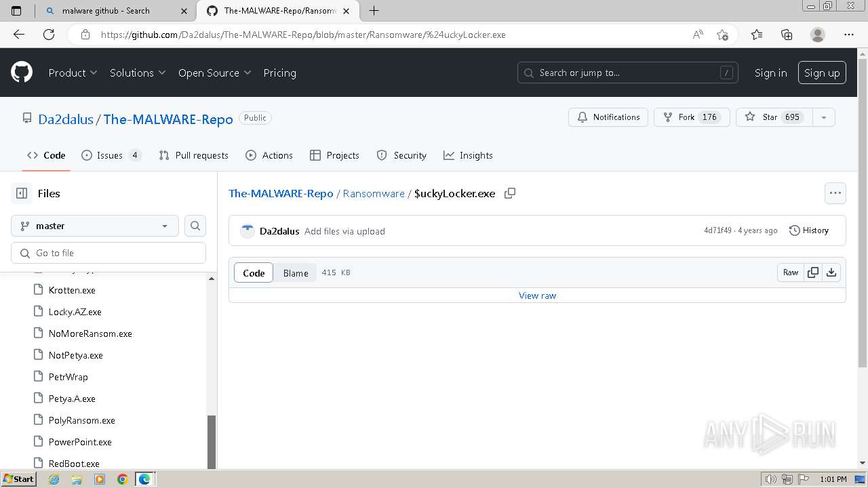Open the Star lists dropdown arrow
868x488 pixels.
823,117
